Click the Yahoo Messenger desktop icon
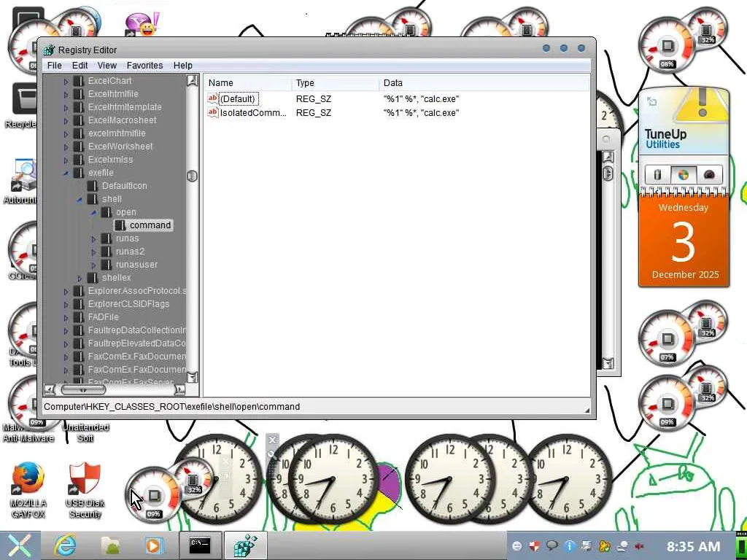 point(142,25)
